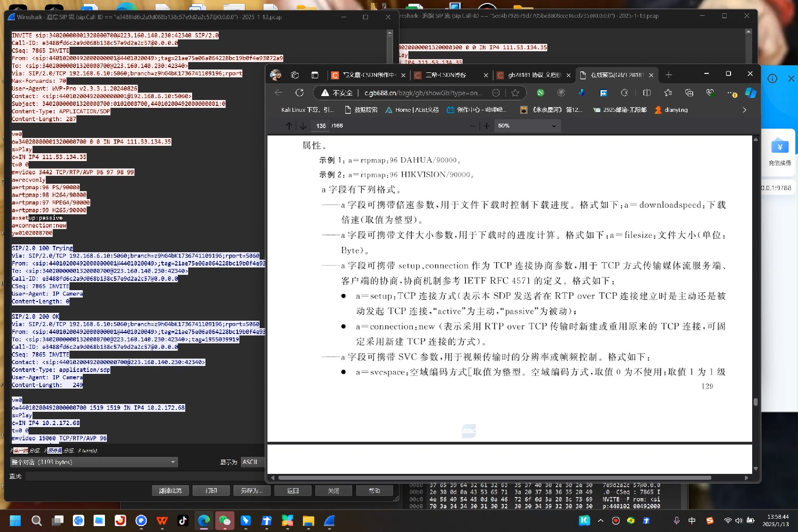Open the Home | AList文档 bookmark
The width and height of the screenshot is (798, 532).
(x=412, y=110)
